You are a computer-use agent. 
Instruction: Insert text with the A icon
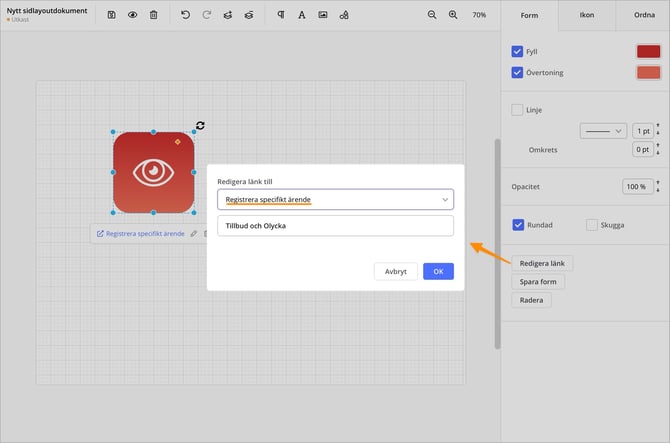coord(302,15)
